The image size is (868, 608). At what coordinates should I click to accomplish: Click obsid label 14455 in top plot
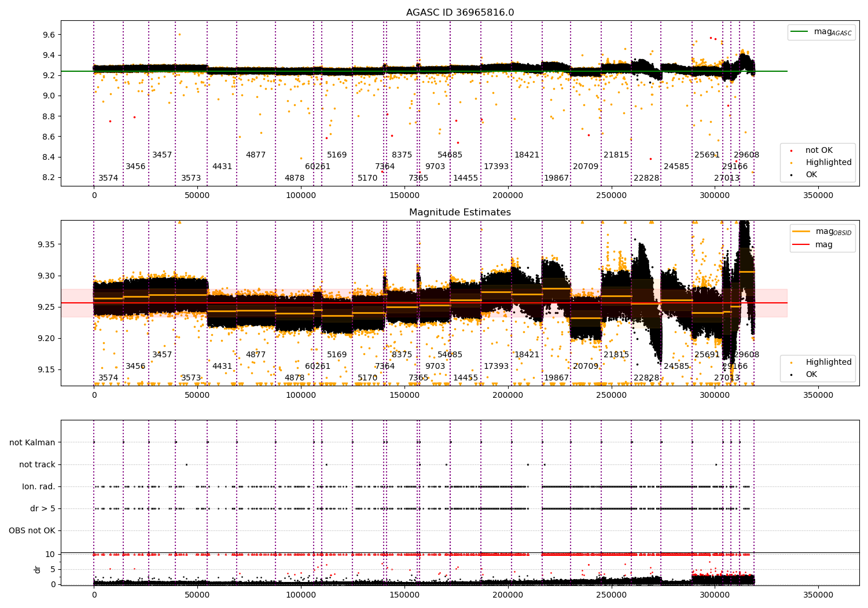click(x=466, y=178)
